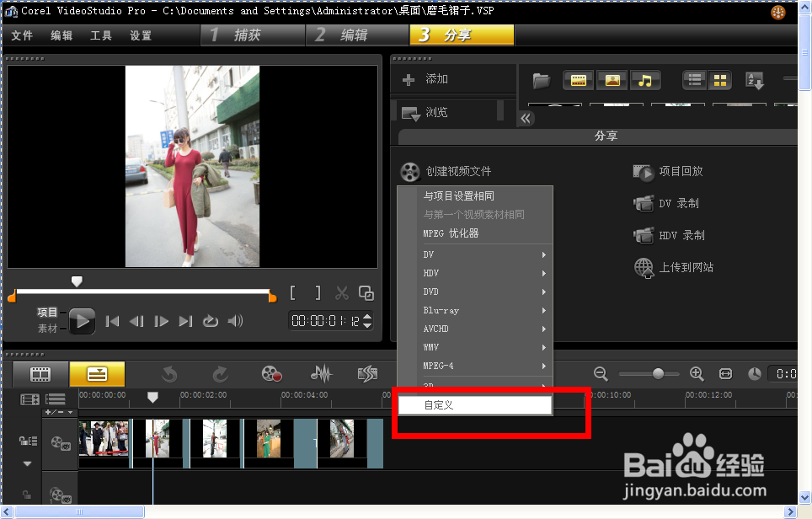The image size is (812, 519).
Task: Open the 设置 menu
Action: point(141,35)
